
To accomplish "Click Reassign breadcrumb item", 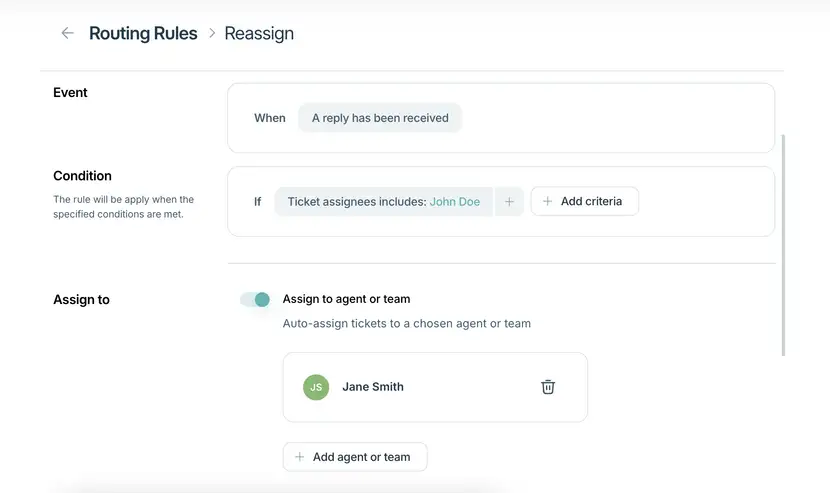I will 259,33.
